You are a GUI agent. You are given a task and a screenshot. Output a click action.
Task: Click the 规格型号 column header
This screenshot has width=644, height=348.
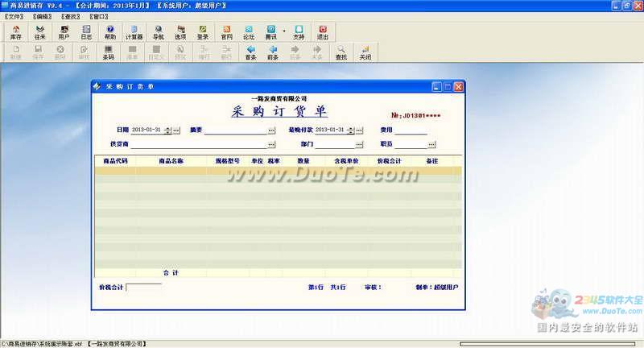point(228,161)
